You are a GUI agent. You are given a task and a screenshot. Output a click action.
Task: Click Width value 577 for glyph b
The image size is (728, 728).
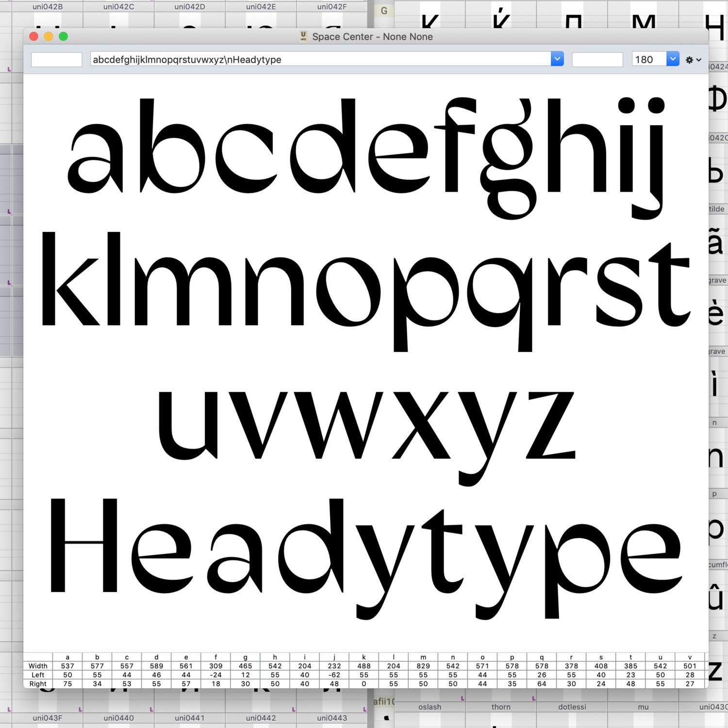pos(97,666)
